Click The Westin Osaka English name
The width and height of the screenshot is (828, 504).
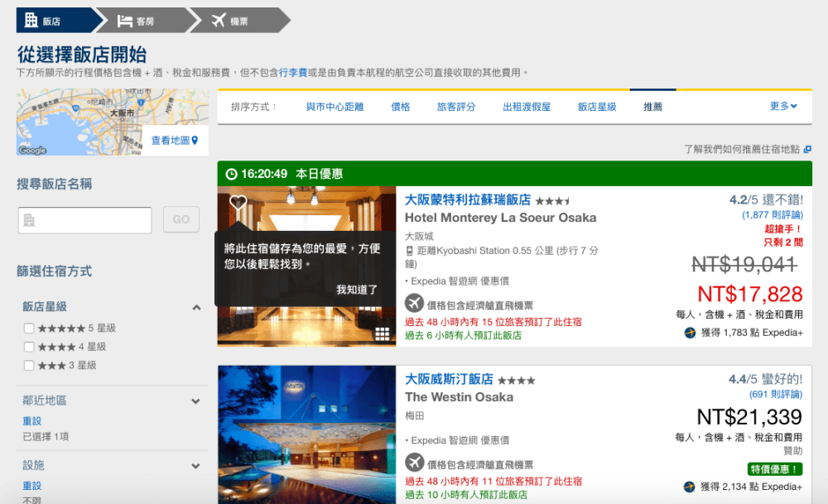click(x=459, y=397)
